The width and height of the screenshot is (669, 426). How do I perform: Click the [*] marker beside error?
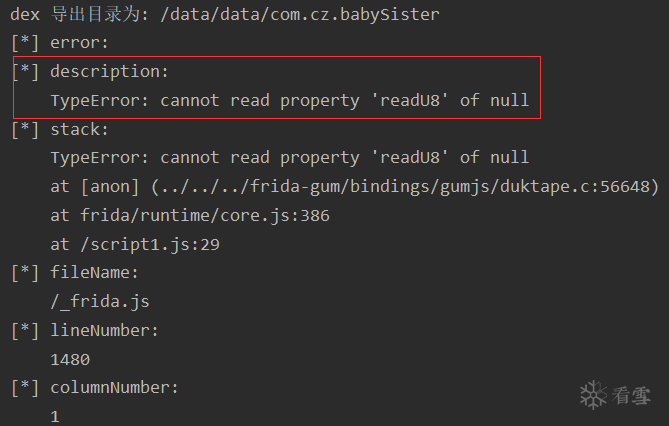point(25,43)
